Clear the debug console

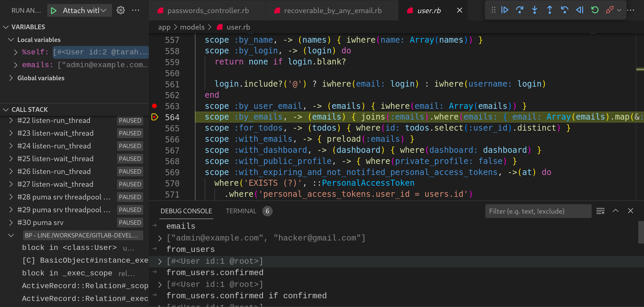pyautogui.click(x=600, y=211)
